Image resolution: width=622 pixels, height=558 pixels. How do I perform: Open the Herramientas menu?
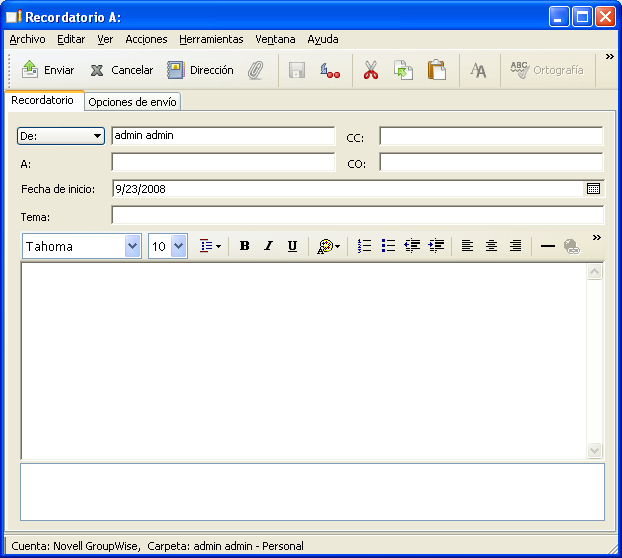[211, 39]
